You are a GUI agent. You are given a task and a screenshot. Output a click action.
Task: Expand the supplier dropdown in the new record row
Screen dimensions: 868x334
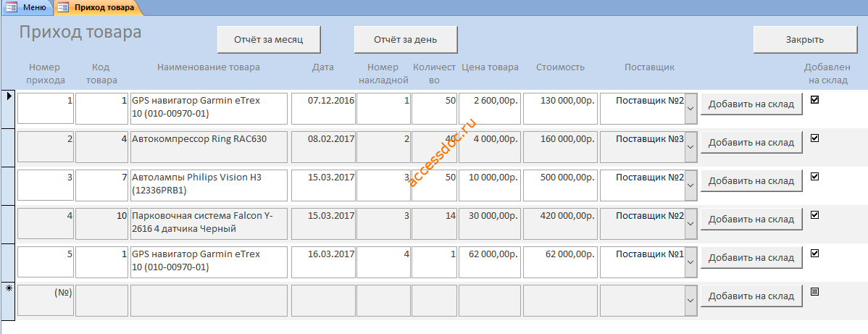pos(690,301)
